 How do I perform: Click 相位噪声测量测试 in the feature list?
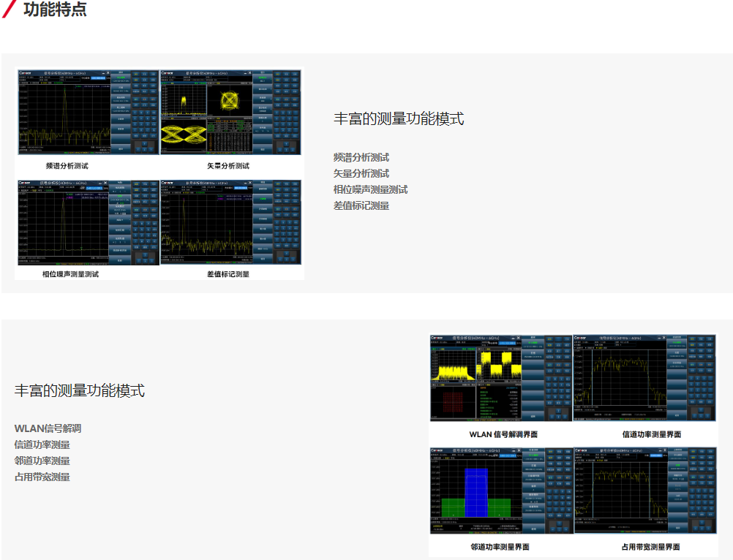pos(371,189)
